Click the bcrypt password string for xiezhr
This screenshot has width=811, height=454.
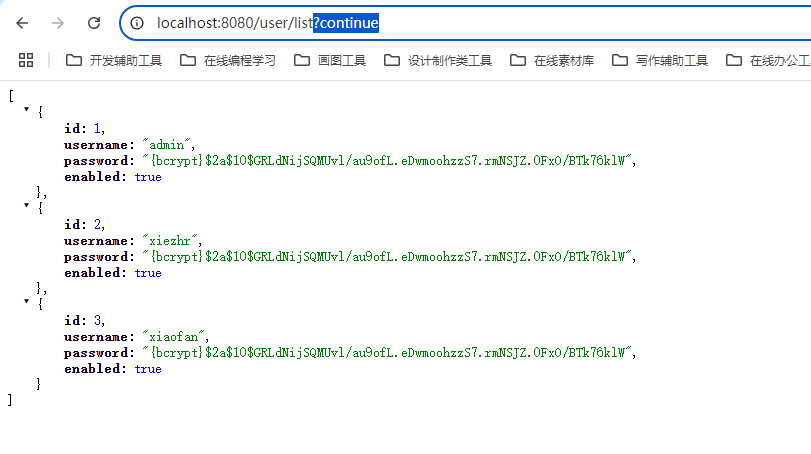[387, 256]
